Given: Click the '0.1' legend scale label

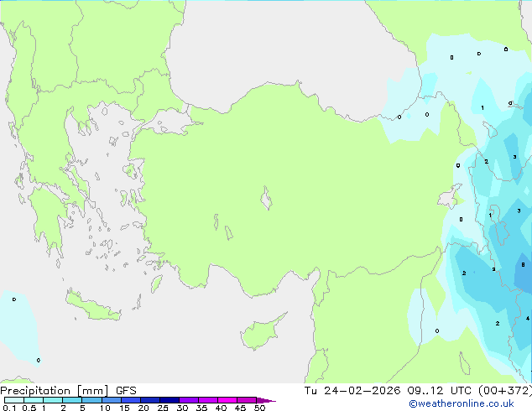Looking at the screenshot, I should 9,408.
